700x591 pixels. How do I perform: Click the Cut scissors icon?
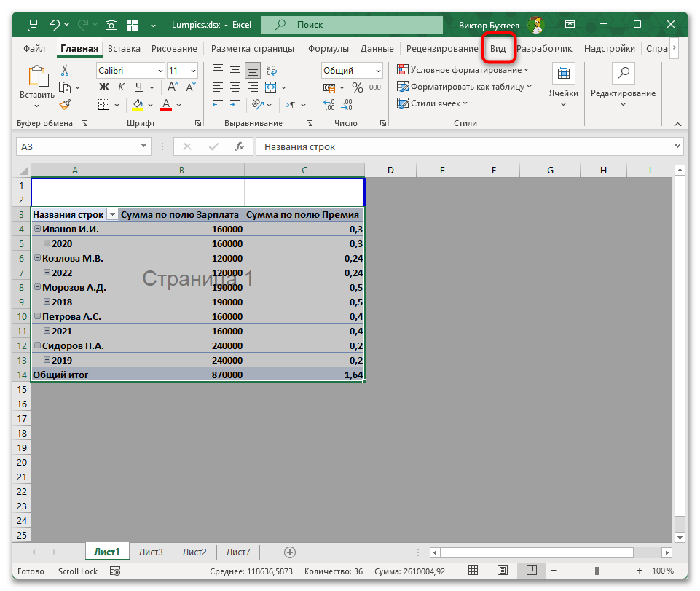click(65, 71)
